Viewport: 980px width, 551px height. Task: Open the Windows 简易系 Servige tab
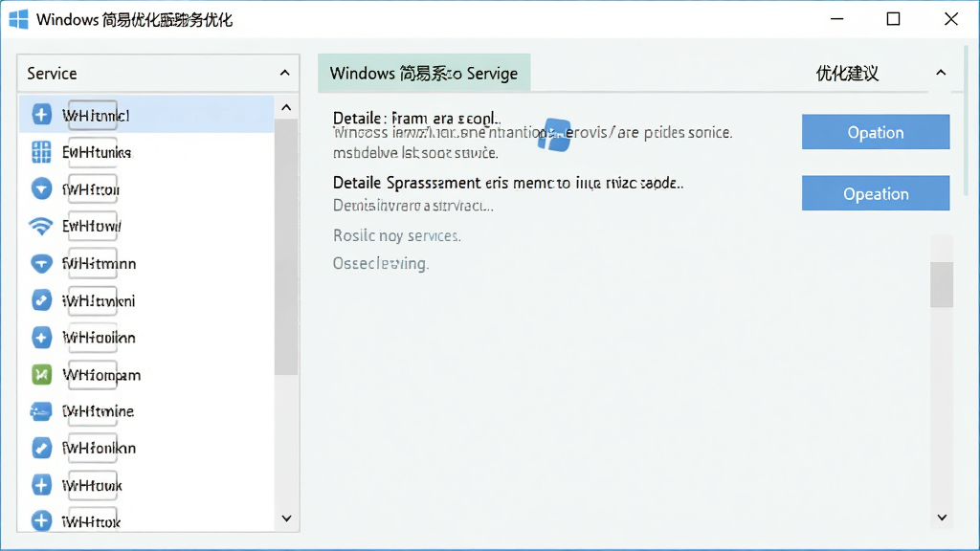point(424,73)
